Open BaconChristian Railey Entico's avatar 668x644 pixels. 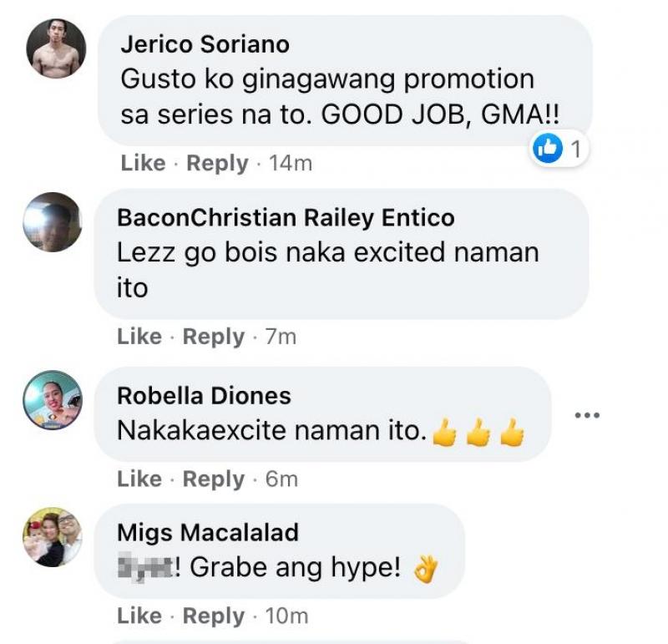point(53,221)
